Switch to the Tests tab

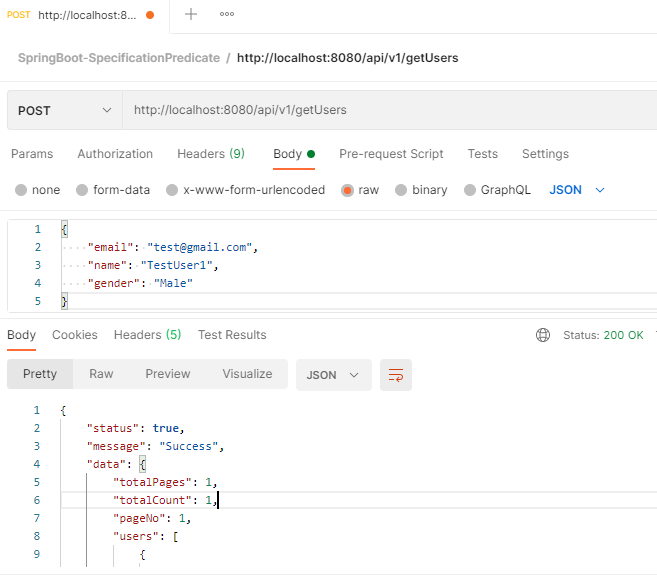[x=482, y=154]
